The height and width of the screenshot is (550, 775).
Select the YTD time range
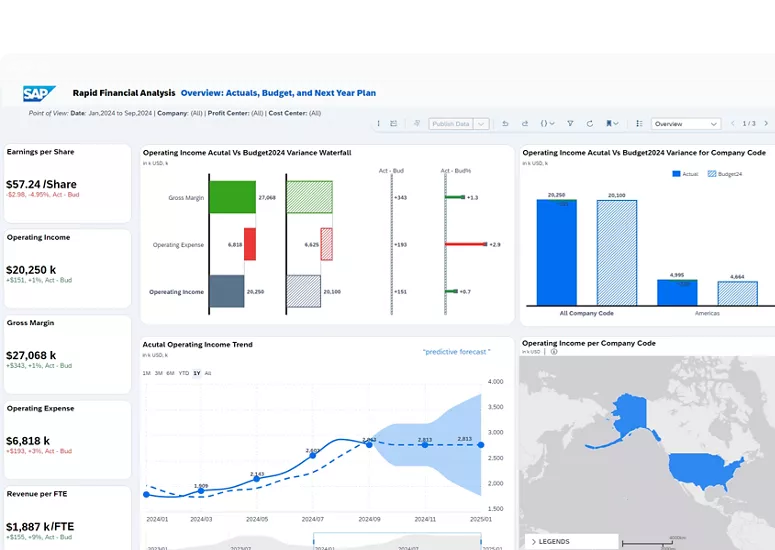click(183, 373)
